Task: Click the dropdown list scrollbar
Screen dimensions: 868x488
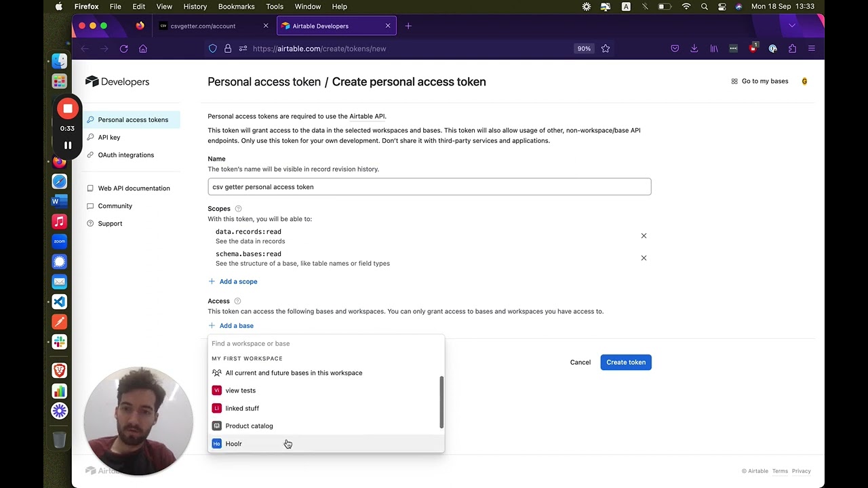Action: coord(441,403)
